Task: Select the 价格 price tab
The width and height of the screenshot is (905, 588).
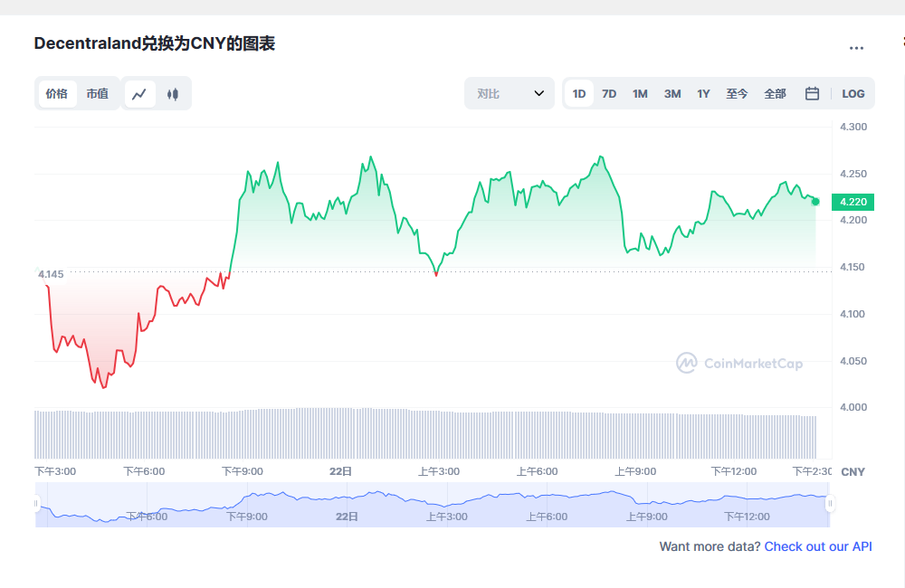Action: tap(57, 93)
